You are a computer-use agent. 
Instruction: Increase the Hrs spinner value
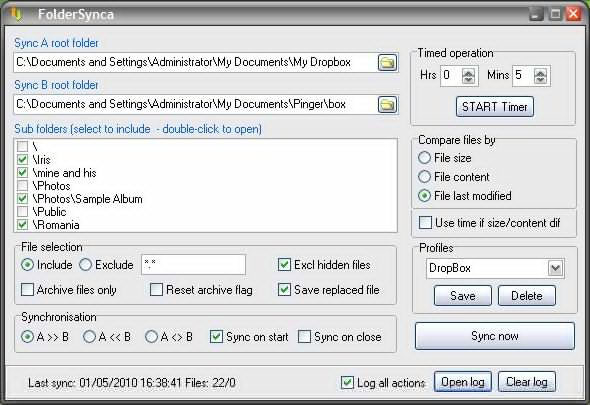coord(468,72)
